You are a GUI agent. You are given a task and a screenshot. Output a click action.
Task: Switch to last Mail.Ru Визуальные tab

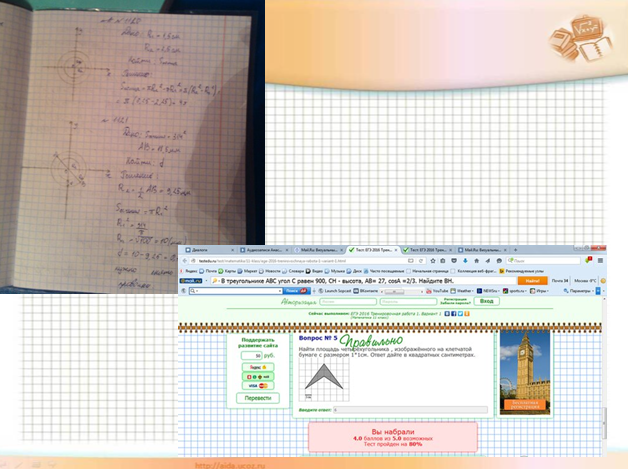click(x=483, y=250)
